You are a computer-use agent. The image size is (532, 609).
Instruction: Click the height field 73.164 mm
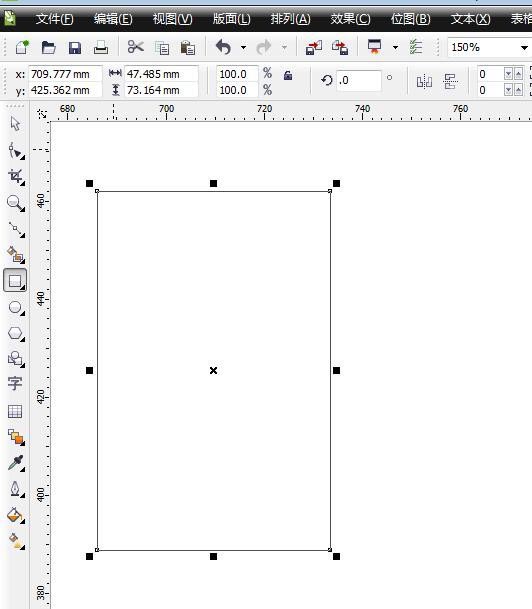161,90
